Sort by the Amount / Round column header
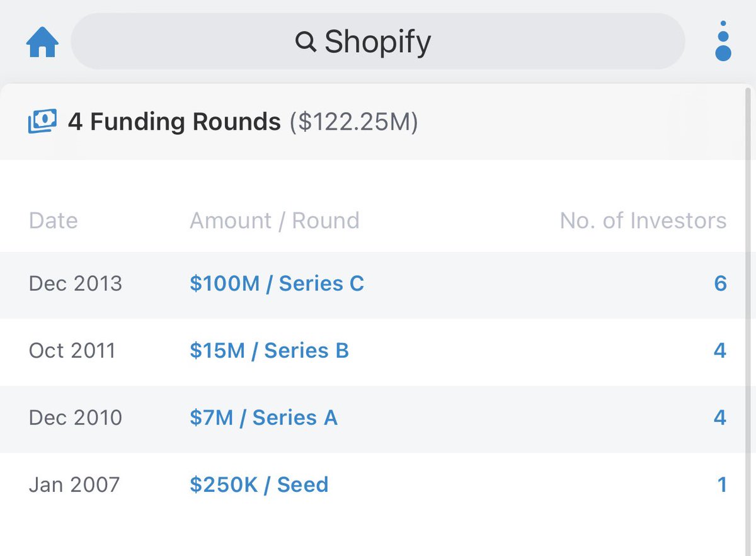The image size is (756, 556). 274,221
